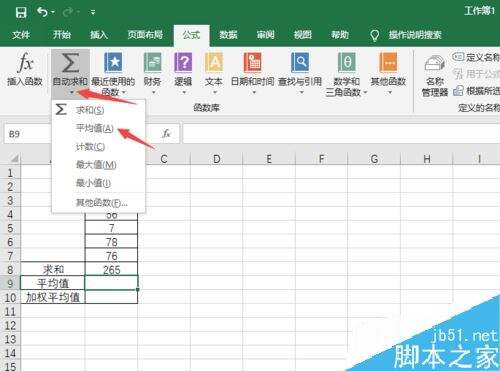Viewport: 500px width, 371px height.
Task: Click the Name Box showing B9
Action: [28, 134]
